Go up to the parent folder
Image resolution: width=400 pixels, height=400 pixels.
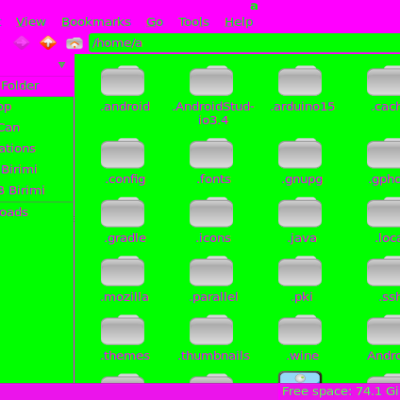click(x=48, y=43)
